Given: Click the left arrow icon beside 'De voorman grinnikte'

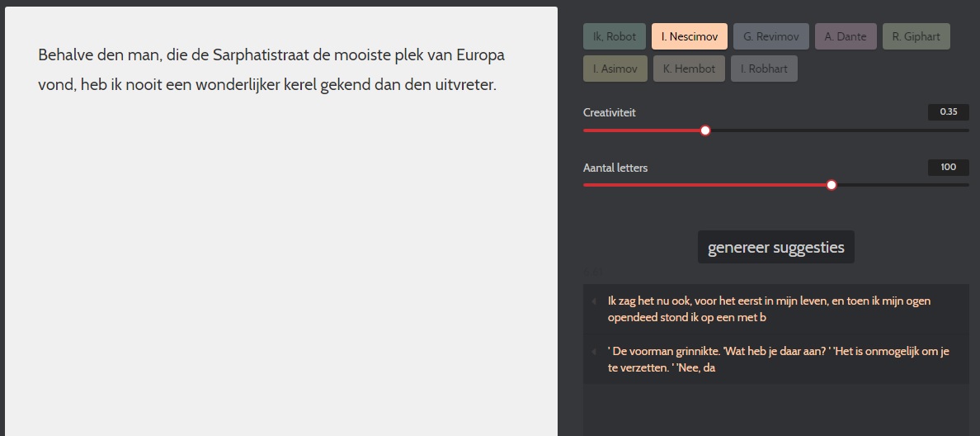Looking at the screenshot, I should click(594, 352).
